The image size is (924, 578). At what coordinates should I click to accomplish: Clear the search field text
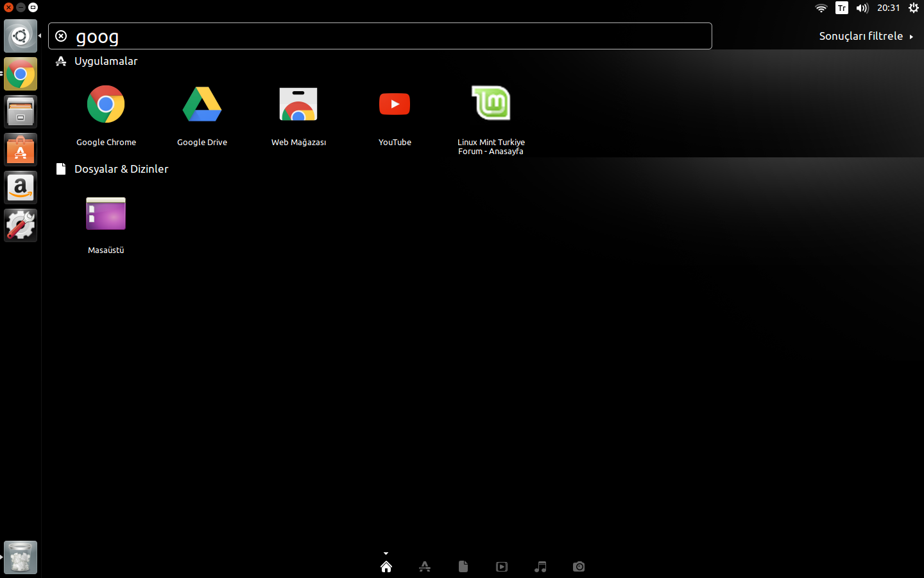61,36
